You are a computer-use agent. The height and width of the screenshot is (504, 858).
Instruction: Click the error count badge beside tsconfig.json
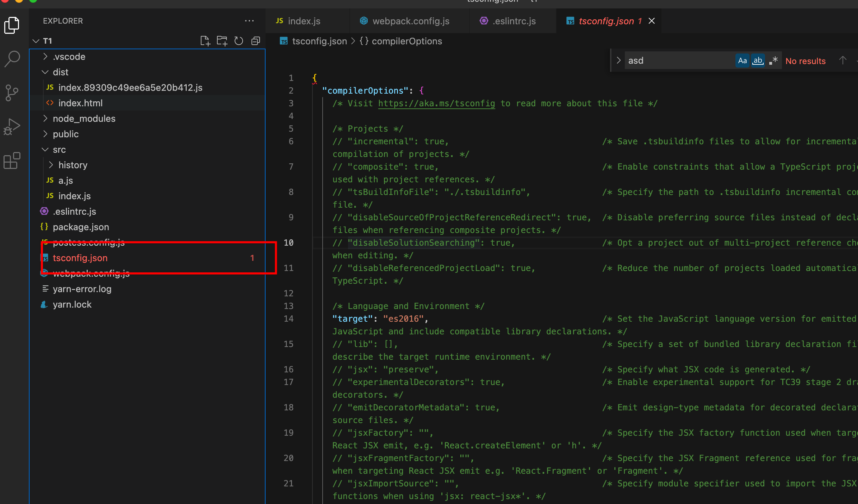[x=252, y=258]
